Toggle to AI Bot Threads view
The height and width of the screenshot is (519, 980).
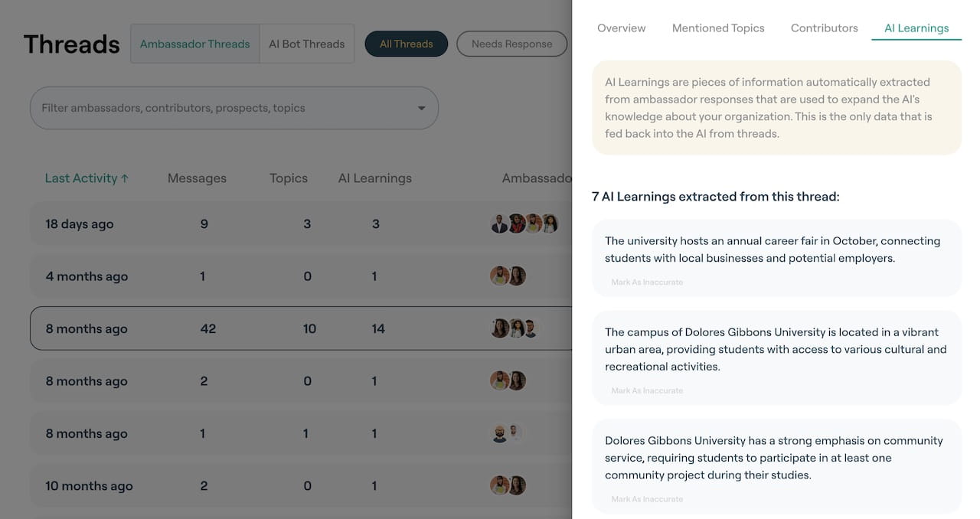coord(307,44)
